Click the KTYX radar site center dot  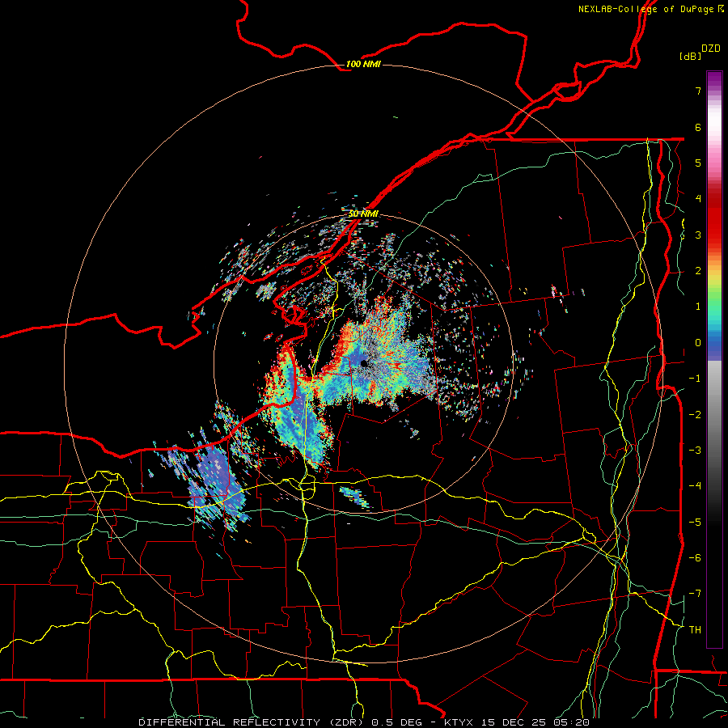click(x=364, y=363)
